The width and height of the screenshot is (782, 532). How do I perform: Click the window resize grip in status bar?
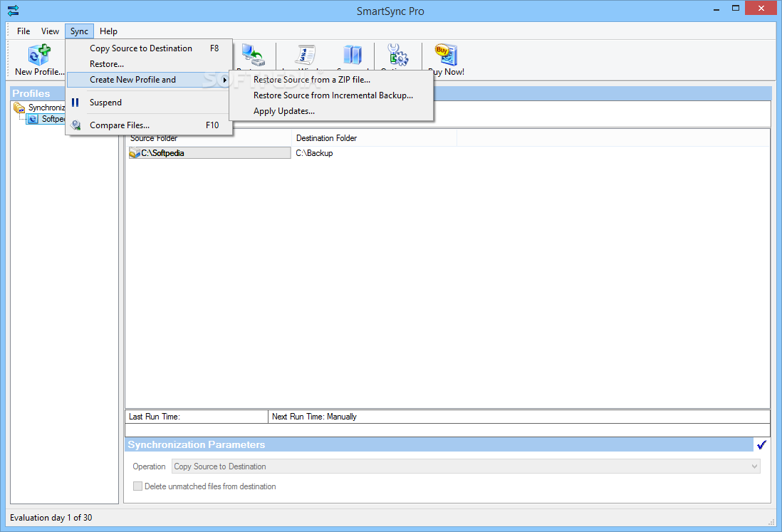pos(771,521)
